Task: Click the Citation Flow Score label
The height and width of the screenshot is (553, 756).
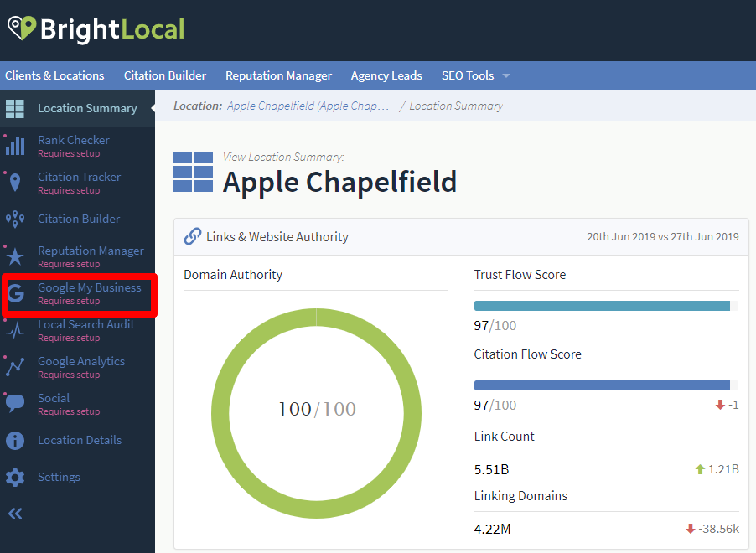Action: point(527,354)
